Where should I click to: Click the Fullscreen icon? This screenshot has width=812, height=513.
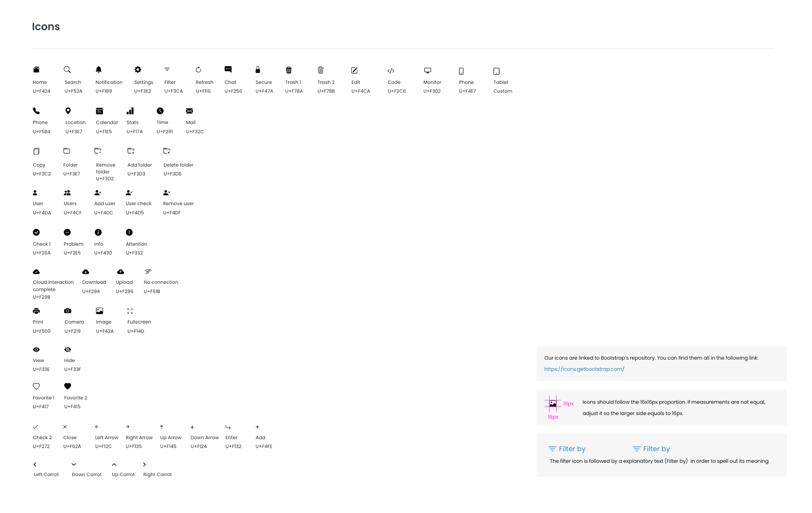pos(130,311)
